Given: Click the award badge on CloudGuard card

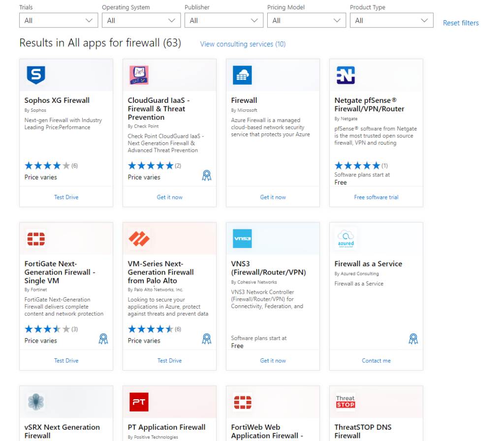Looking at the screenshot, I should point(207,176).
